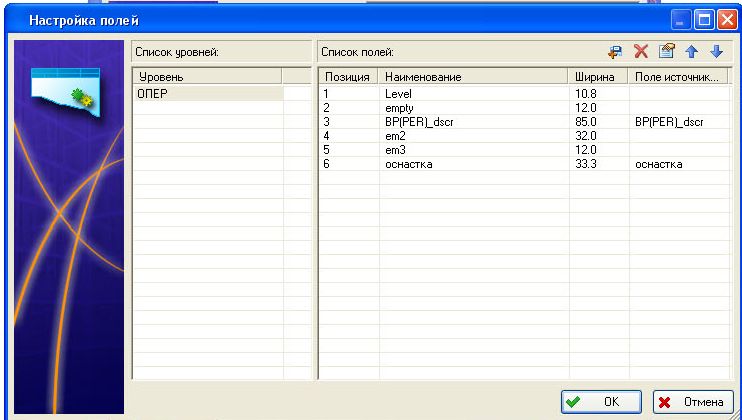Click BP(PER)_dscr in the source field column

click(669, 122)
